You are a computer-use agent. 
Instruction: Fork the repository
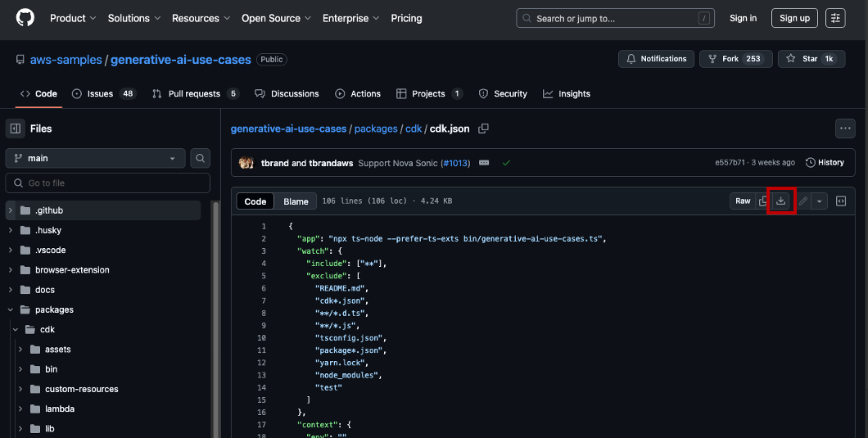735,59
